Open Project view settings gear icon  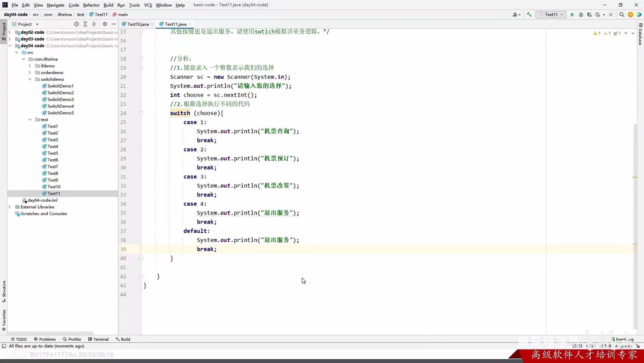[105, 24]
